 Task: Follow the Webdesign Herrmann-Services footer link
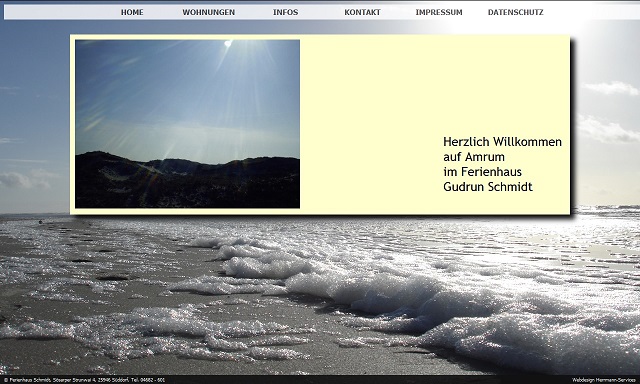604,380
